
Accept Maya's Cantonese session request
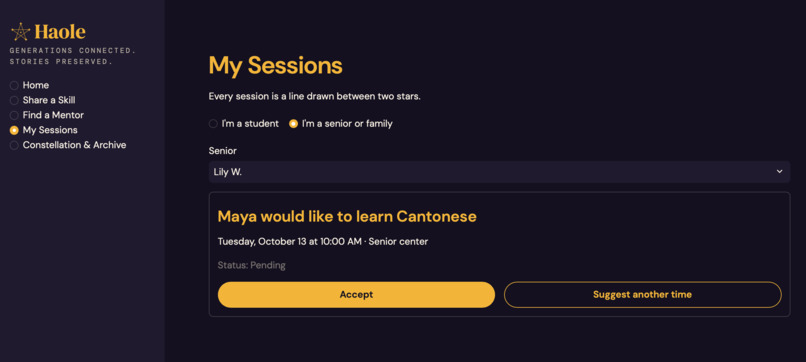pos(356,295)
